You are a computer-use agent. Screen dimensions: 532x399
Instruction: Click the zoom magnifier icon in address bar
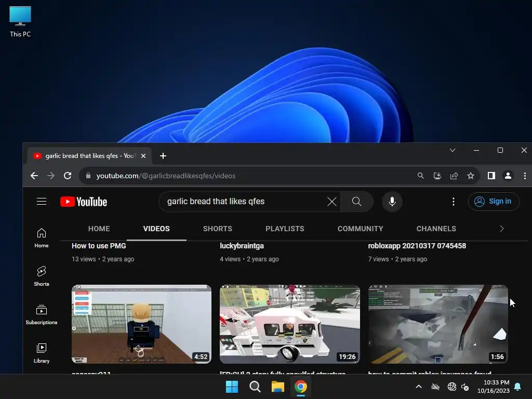420,176
